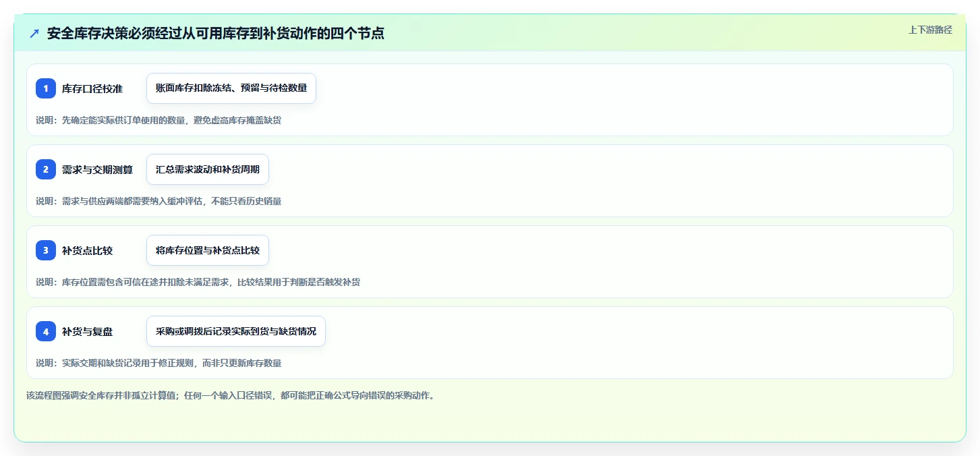Viewport: 980px width, 456px height.
Task: Select step badge 1 for 库存口径校准
Action: (46, 88)
